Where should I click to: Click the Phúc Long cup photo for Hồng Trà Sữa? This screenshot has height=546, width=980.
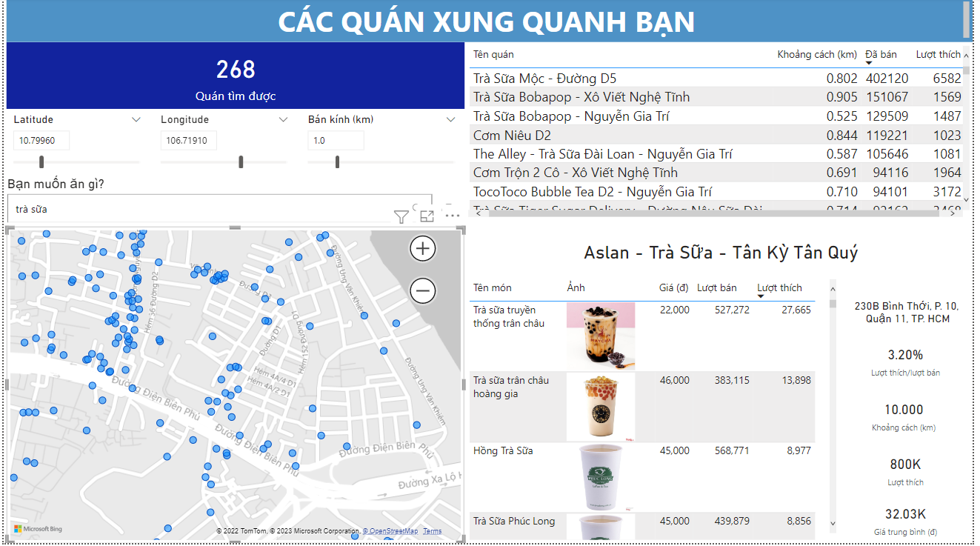(601, 477)
